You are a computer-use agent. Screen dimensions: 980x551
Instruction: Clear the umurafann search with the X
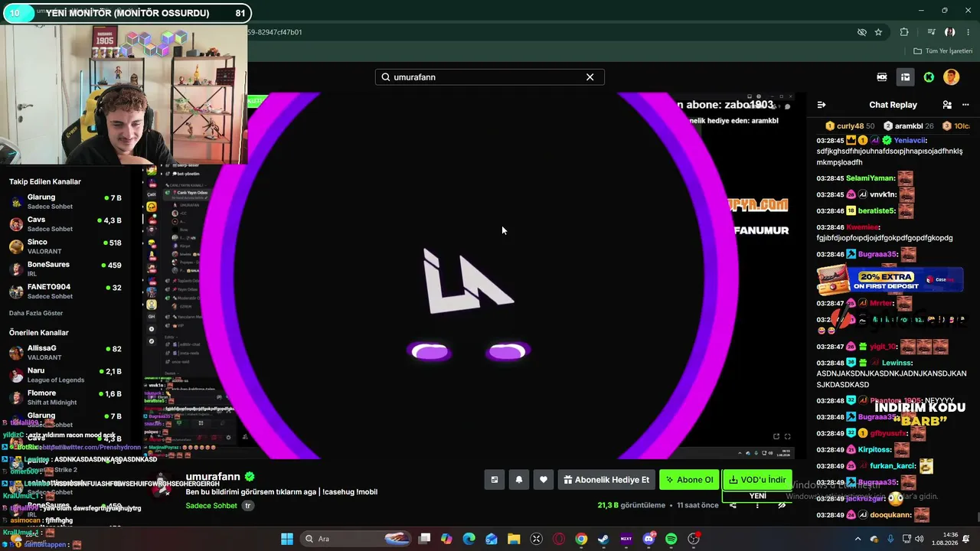tap(590, 77)
